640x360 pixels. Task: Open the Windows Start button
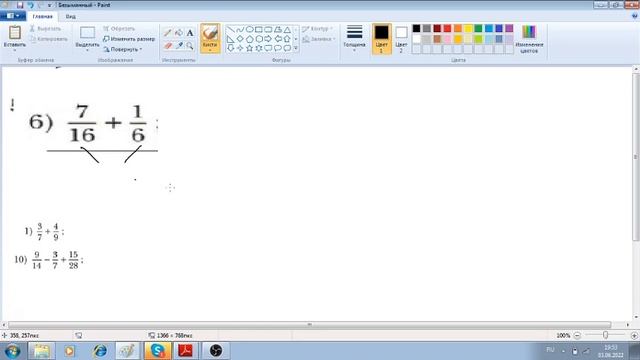coord(13,351)
